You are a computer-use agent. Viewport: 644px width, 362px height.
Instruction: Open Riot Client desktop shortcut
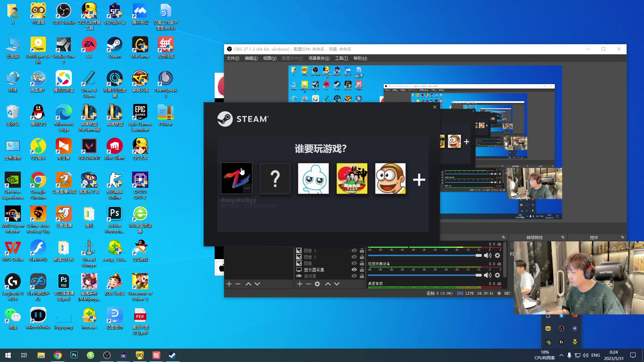pos(115,149)
